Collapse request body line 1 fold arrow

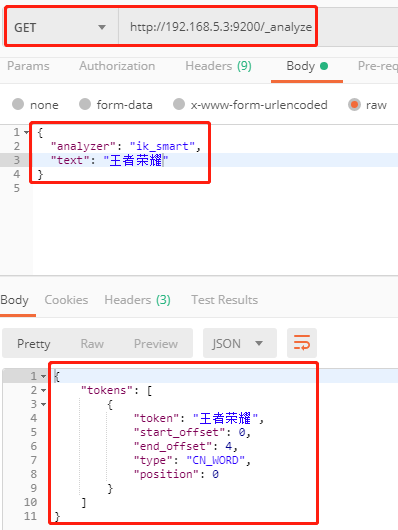26,132
